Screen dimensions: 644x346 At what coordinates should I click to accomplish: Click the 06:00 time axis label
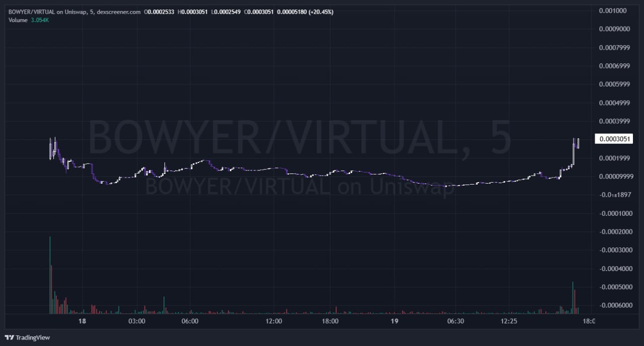click(190, 321)
